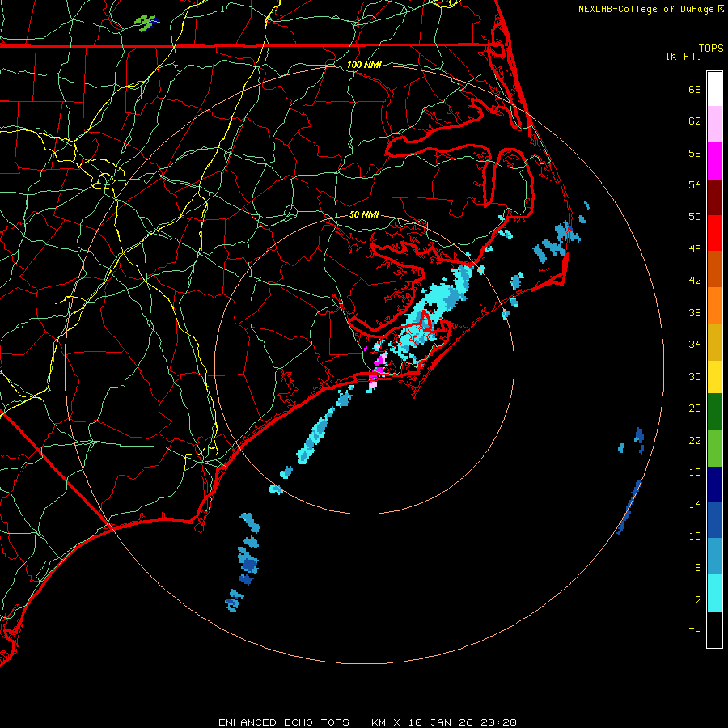The height and width of the screenshot is (728, 728).
Task: Click the TH threshold legend label
Action: click(695, 632)
